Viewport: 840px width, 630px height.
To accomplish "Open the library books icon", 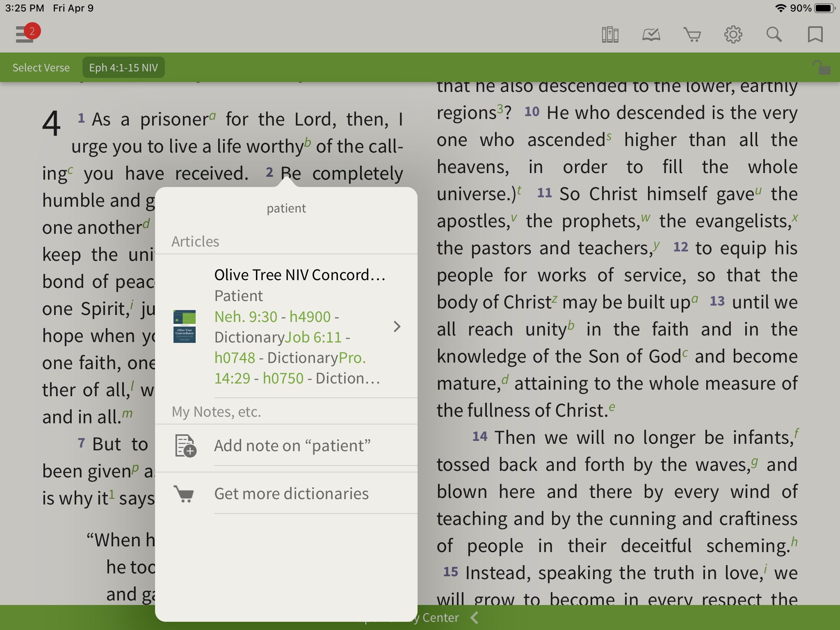I will pos(610,35).
